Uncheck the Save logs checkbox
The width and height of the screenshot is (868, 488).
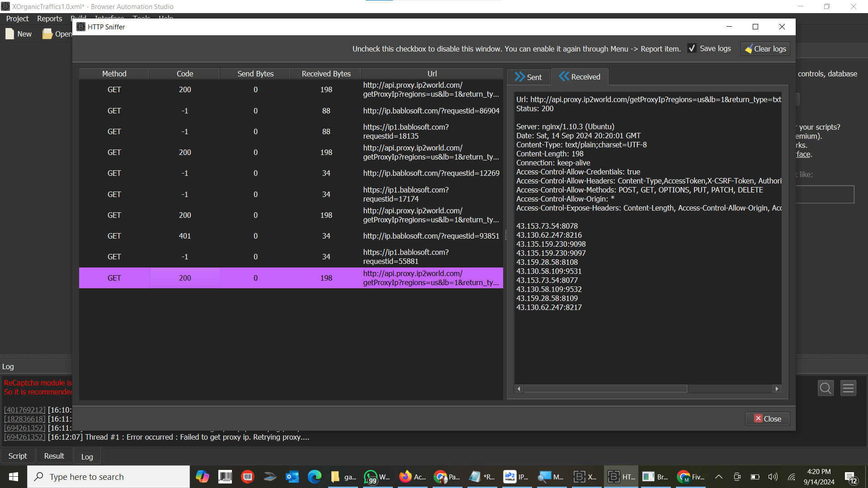(692, 48)
